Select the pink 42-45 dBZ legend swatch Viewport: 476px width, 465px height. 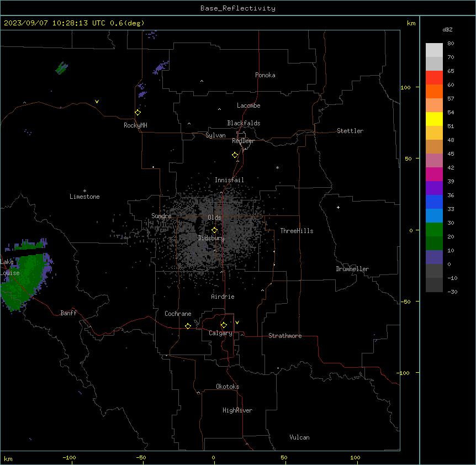(434, 161)
